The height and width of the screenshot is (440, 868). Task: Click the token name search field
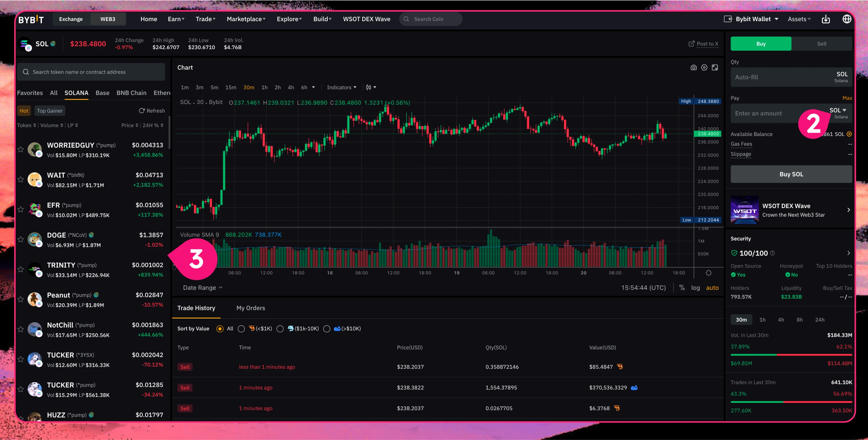(x=91, y=72)
